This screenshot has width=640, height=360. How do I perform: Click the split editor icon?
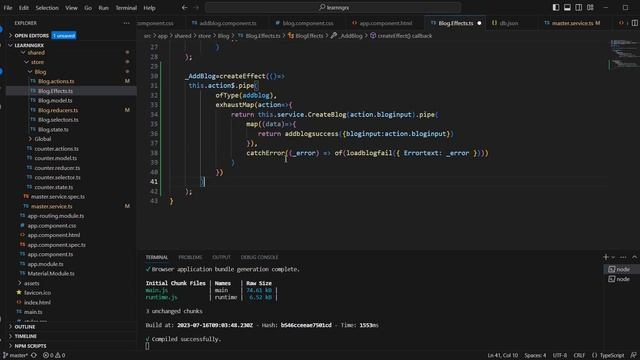pyautogui.click(x=635, y=23)
